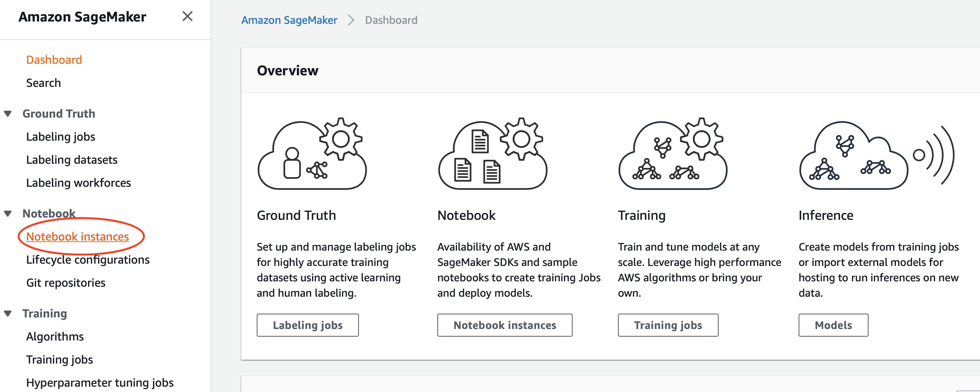Image resolution: width=980 pixels, height=392 pixels.
Task: Click the Training cloud illustration
Action: [673, 154]
